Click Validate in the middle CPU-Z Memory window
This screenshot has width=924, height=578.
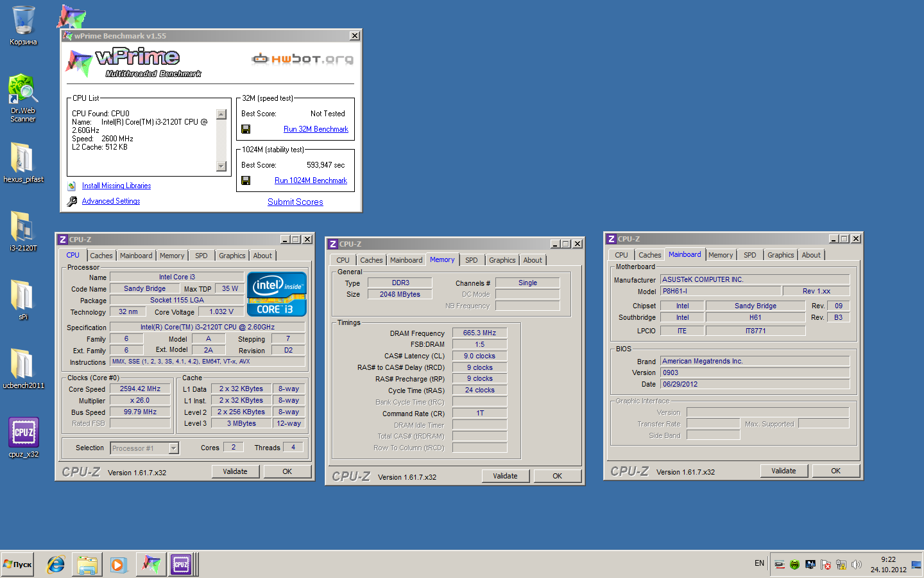click(505, 476)
